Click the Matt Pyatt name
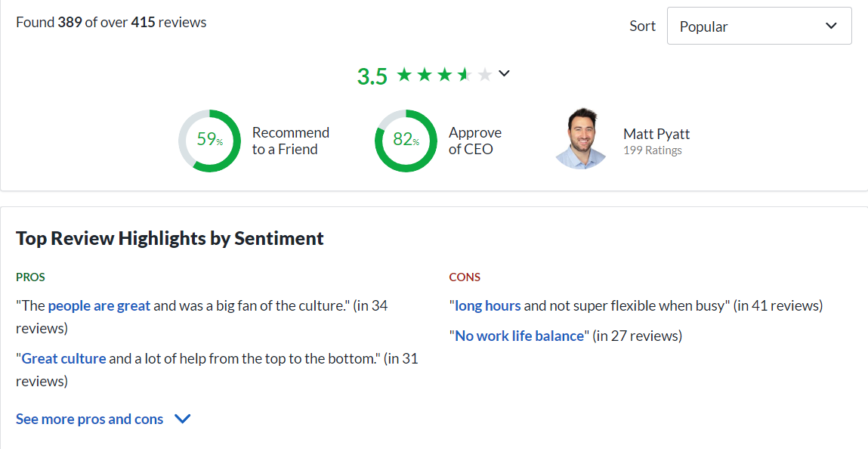868x449 pixels. (x=656, y=134)
